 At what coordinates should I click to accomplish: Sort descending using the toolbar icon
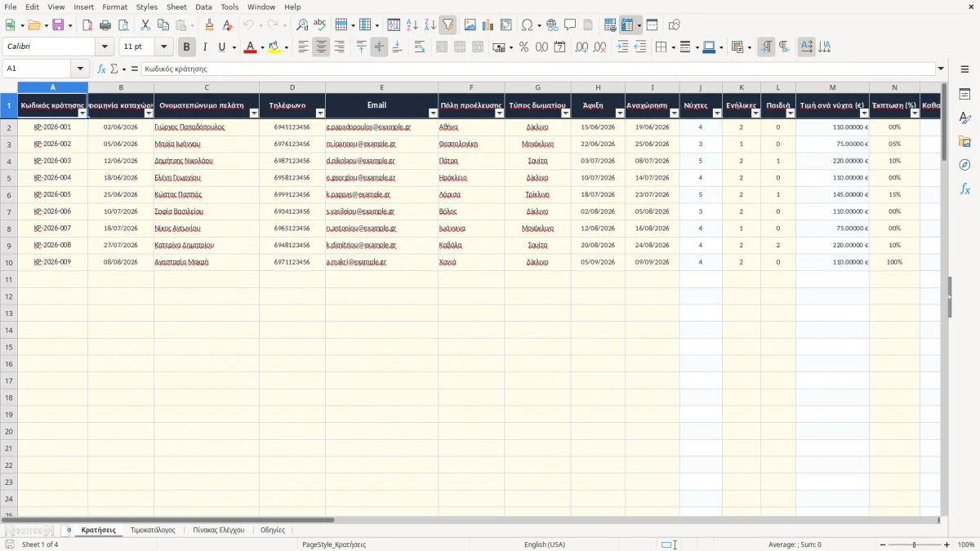click(x=430, y=25)
